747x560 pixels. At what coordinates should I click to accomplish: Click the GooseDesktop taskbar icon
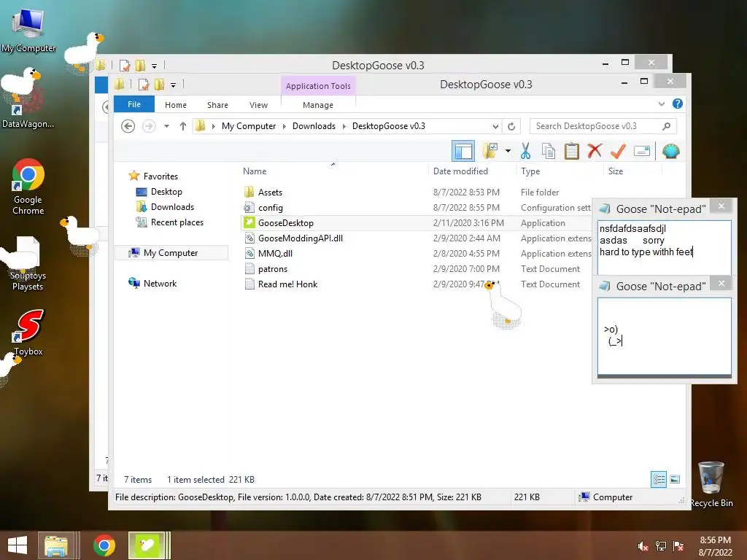pyautogui.click(x=147, y=545)
